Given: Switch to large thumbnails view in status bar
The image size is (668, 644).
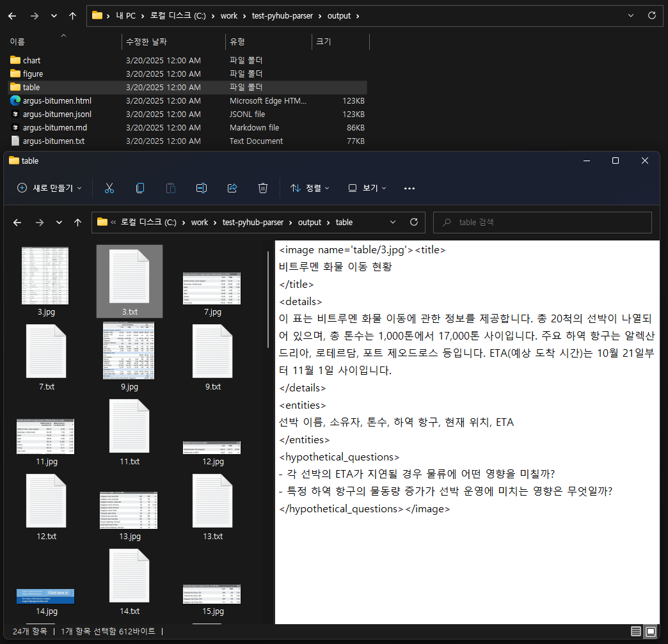Looking at the screenshot, I should pyautogui.click(x=651, y=631).
